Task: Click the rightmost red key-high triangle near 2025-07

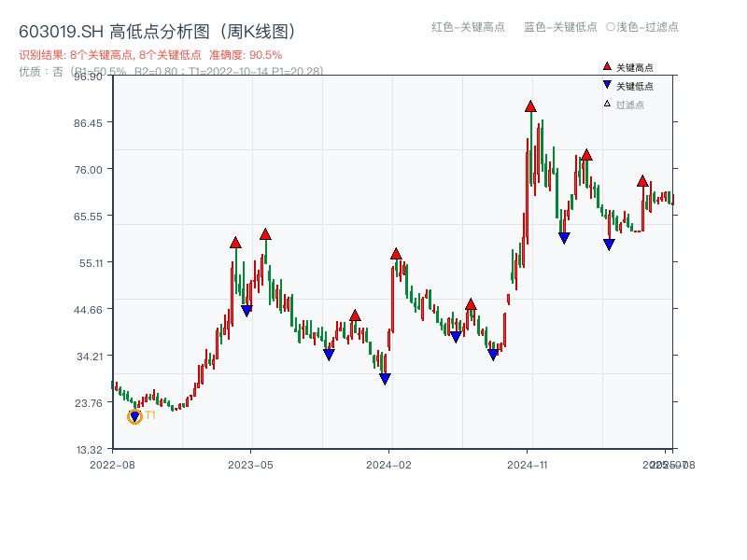Action: pyautogui.click(x=642, y=181)
